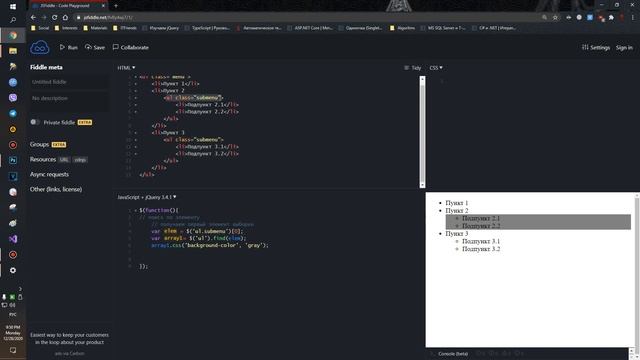640x360 pixels.
Task: Open JSFiddle Settings
Action: 596,47
